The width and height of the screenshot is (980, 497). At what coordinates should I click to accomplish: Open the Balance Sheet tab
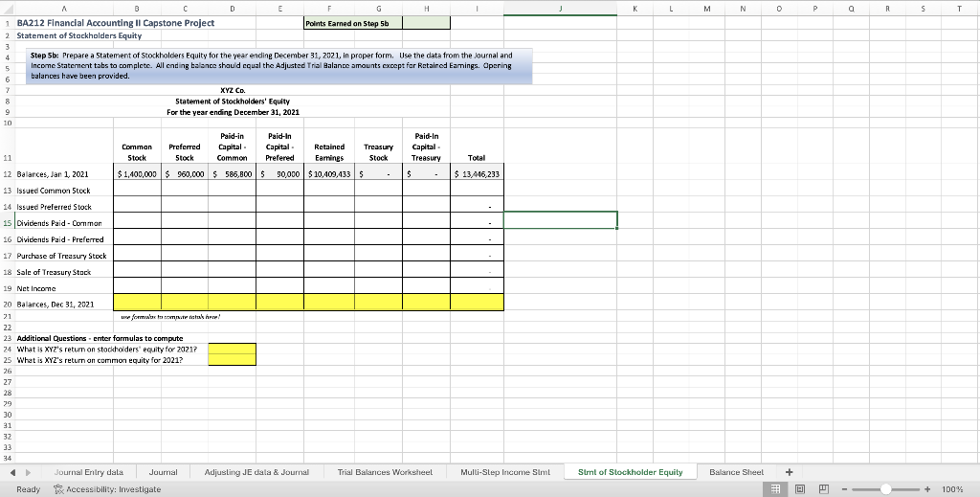click(x=736, y=472)
